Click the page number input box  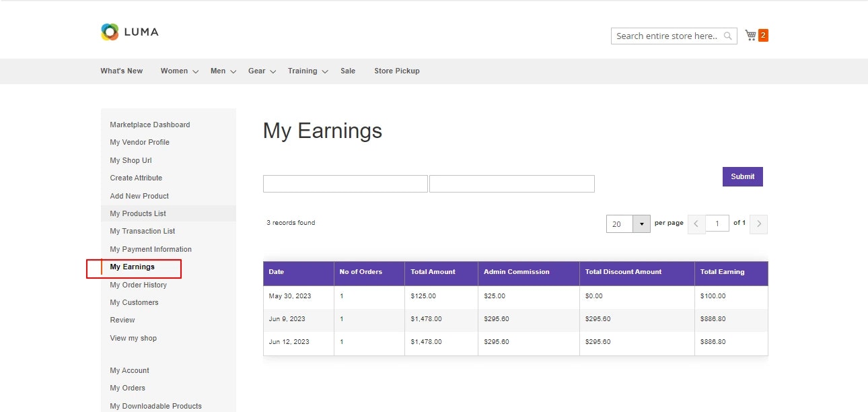[x=717, y=224]
